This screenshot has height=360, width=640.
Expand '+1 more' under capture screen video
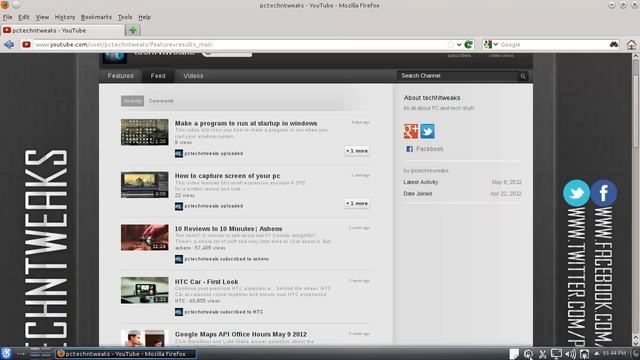(x=357, y=203)
